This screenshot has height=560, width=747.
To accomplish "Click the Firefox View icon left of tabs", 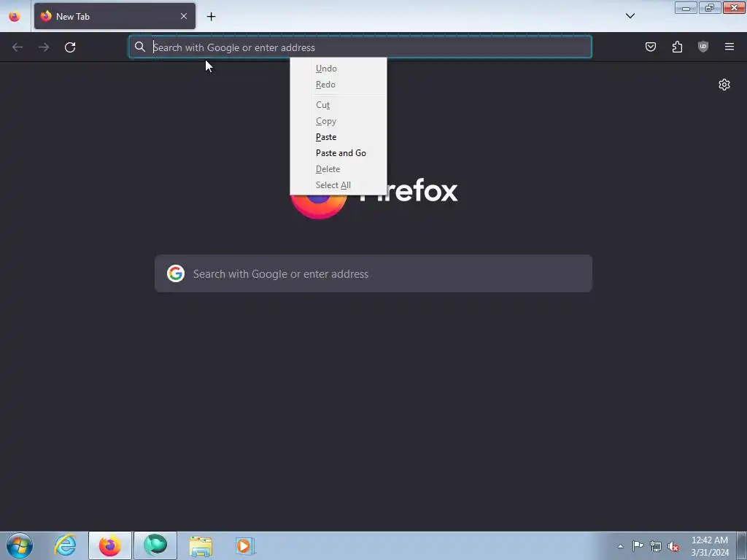I will point(15,16).
